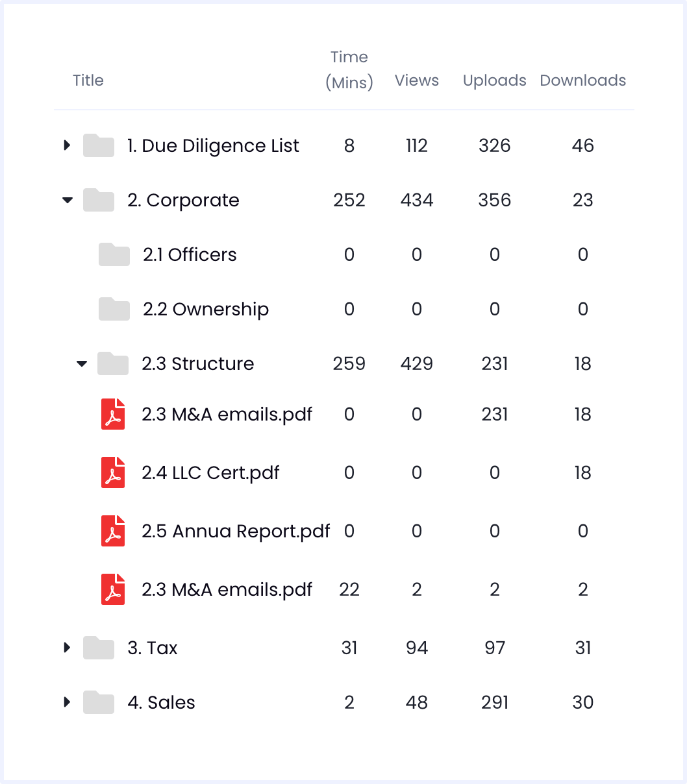Click the 4. Sales folder icon
Viewport: 687px width, 784px height.
(x=99, y=702)
